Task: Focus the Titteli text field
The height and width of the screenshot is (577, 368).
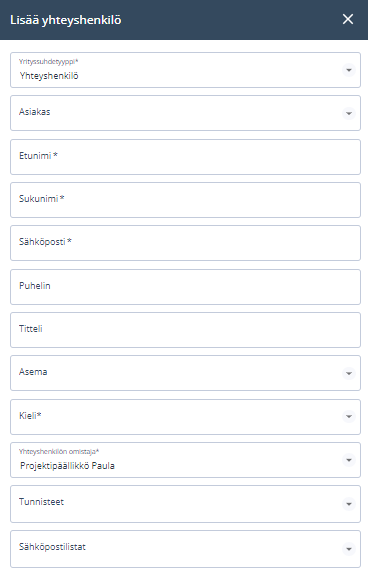Action: point(185,330)
